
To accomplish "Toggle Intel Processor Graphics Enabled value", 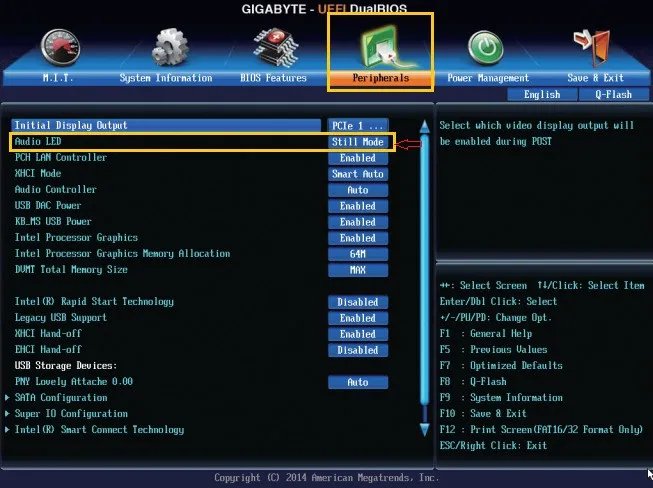I will coord(358,238).
